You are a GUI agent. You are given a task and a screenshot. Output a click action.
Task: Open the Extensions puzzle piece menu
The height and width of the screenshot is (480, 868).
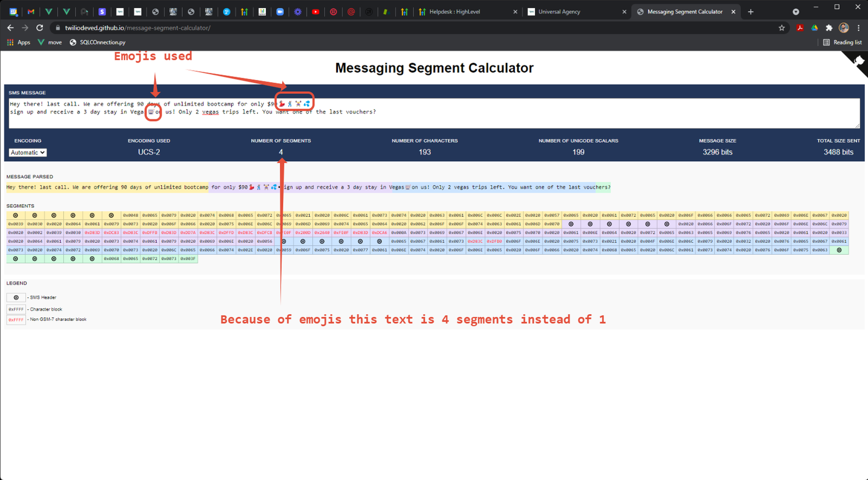click(x=829, y=28)
